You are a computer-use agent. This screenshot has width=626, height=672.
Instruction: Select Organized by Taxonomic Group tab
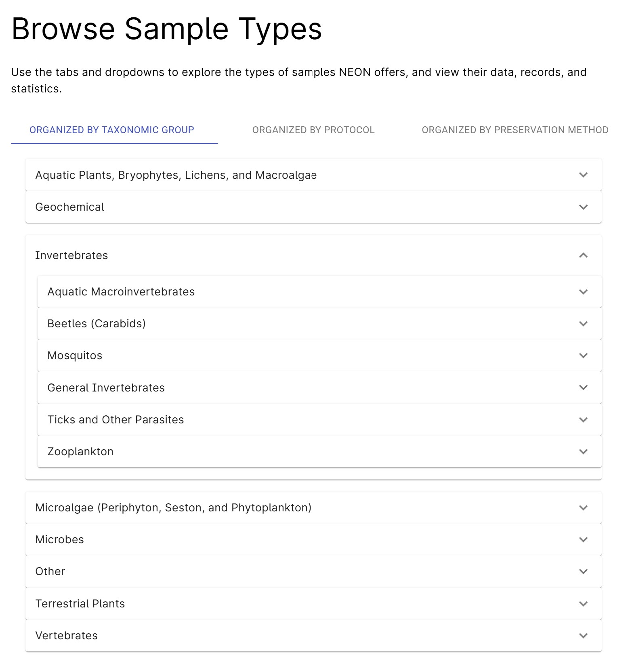point(112,130)
